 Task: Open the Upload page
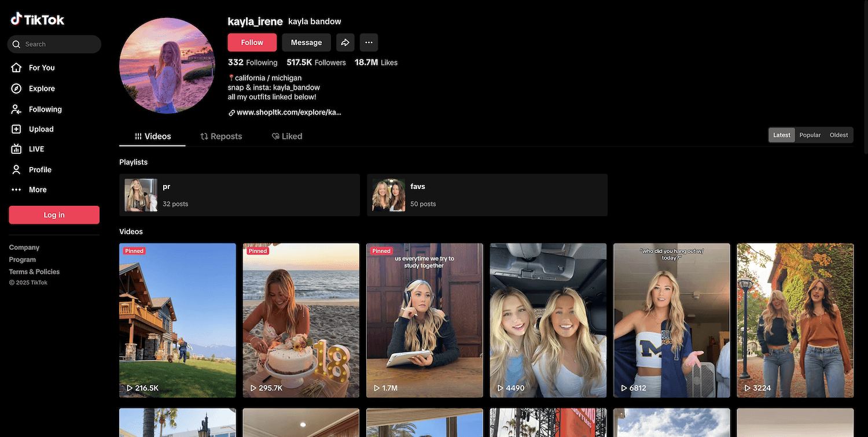pos(41,129)
